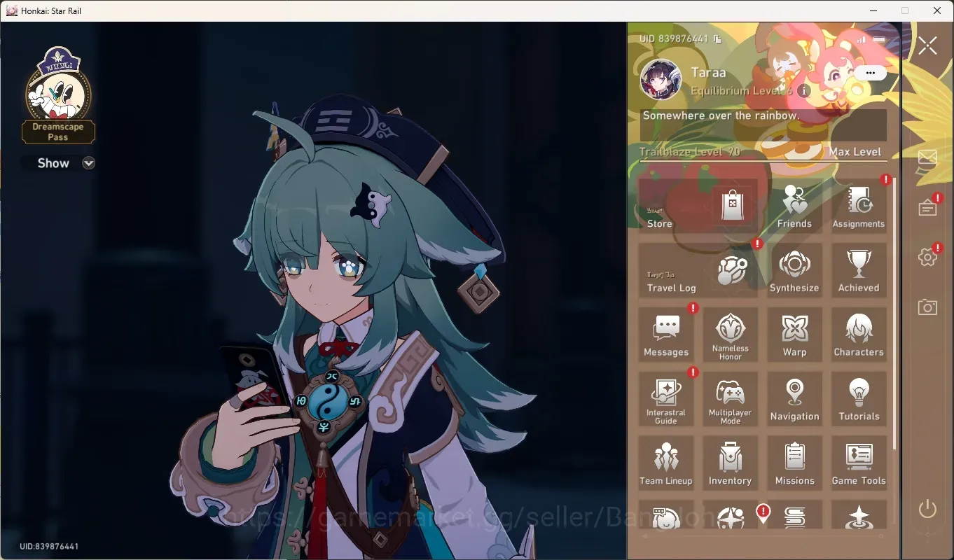Viewport: 954px width, 560px height.
Task: Click the "Equilibrium Level 6" text
Action: click(x=742, y=91)
